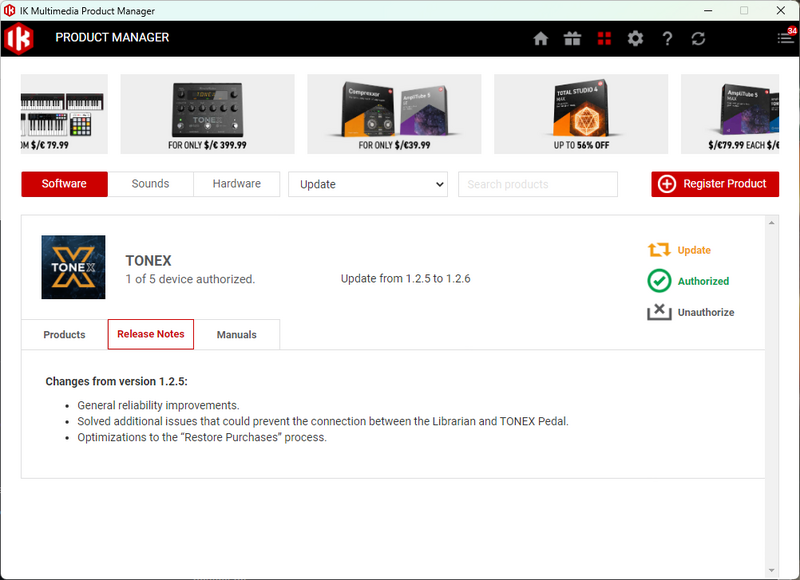Click the Register Product button
The height and width of the screenshot is (580, 800).
715,184
